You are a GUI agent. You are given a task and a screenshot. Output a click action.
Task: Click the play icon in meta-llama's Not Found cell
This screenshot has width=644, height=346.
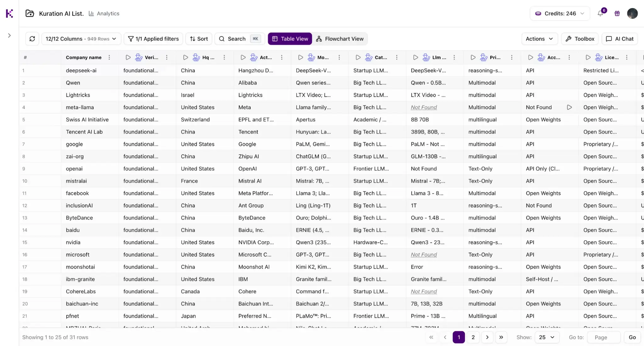[x=569, y=107]
